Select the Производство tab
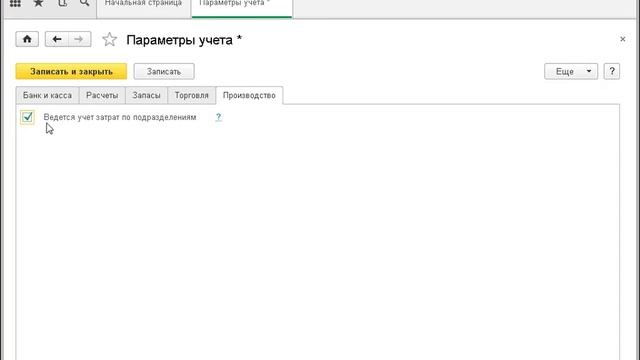The height and width of the screenshot is (360, 640). pos(249,96)
